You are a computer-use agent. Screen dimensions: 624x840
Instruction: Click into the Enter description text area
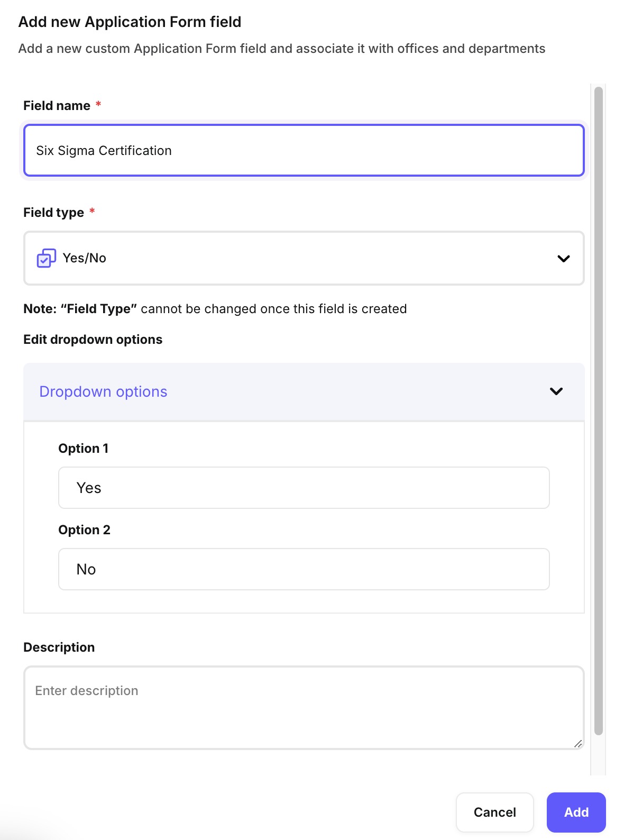pyautogui.click(x=304, y=707)
